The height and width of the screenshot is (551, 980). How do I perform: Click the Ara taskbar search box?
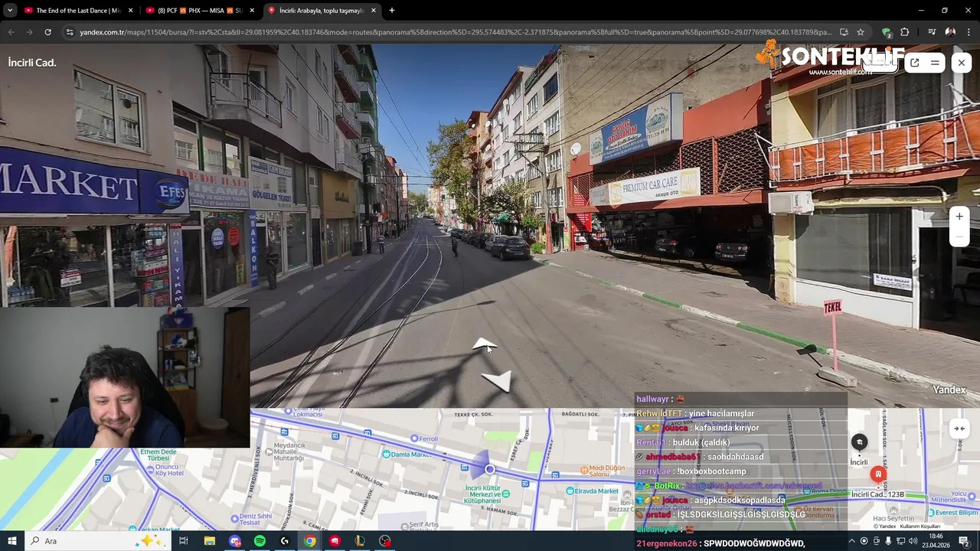(100, 541)
